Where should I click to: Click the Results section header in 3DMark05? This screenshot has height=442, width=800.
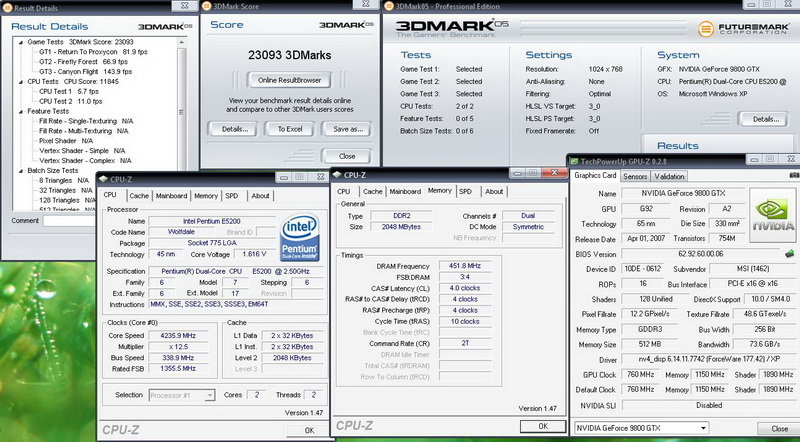coord(678,145)
